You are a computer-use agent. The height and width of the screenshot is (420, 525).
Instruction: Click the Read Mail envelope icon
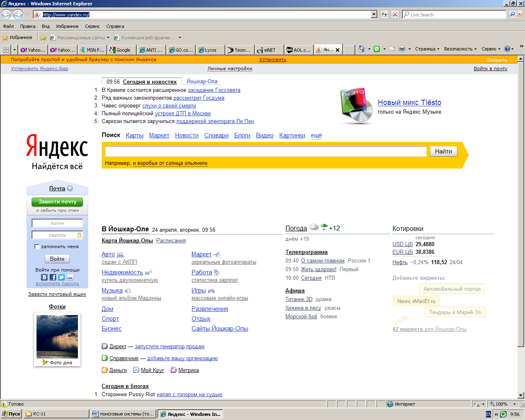pos(392,49)
